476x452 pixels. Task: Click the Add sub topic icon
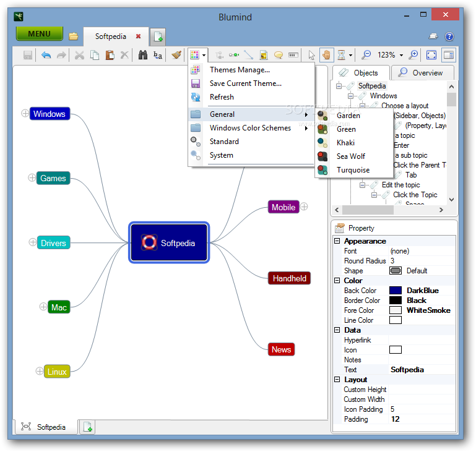coord(219,55)
